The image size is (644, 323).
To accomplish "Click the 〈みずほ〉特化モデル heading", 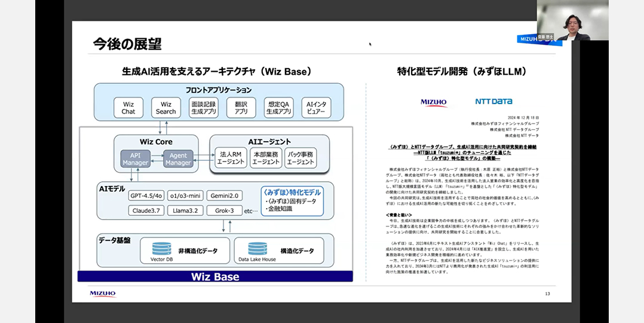I will 293,193.
